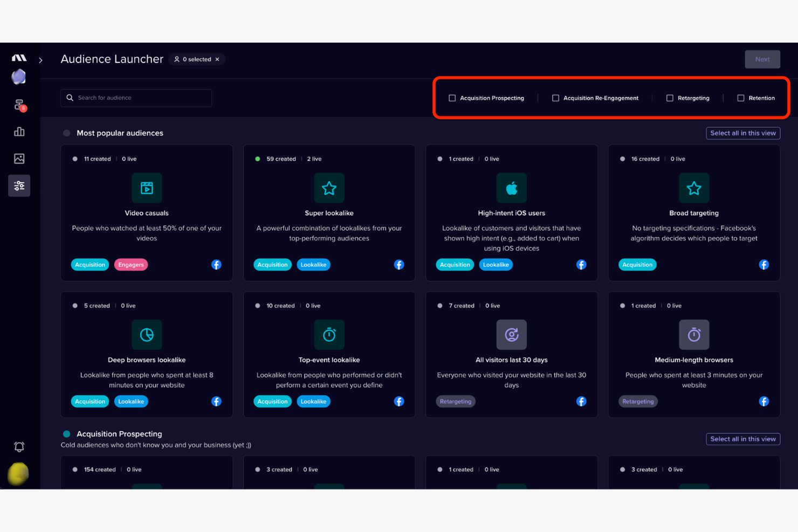Click the timer icon on Medium-length browsers card

pyautogui.click(x=694, y=334)
